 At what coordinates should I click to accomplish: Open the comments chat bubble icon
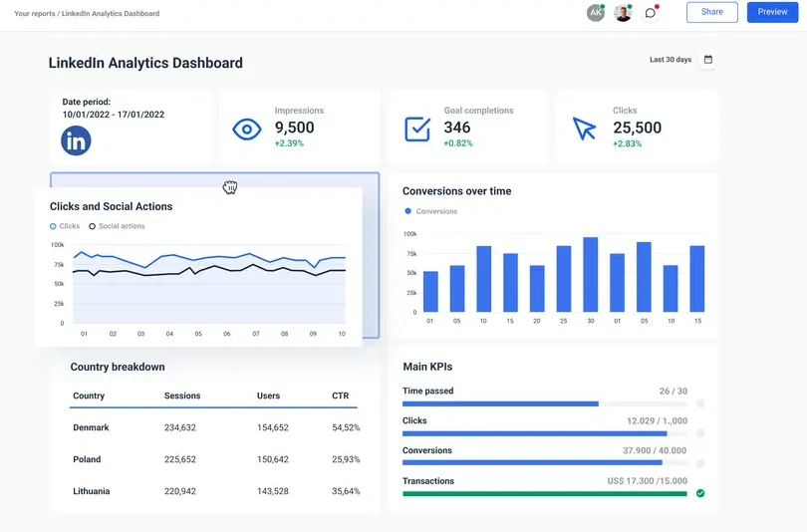[651, 13]
